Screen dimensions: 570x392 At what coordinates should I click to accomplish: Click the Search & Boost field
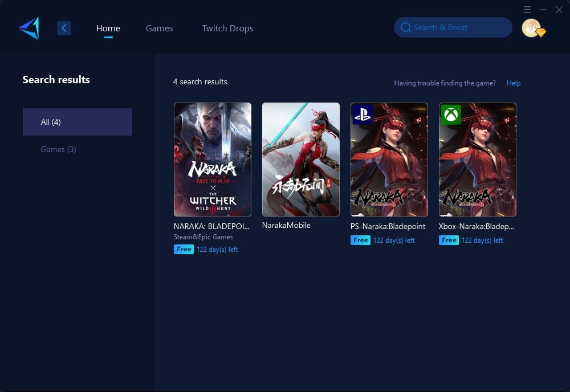pyautogui.click(x=453, y=27)
